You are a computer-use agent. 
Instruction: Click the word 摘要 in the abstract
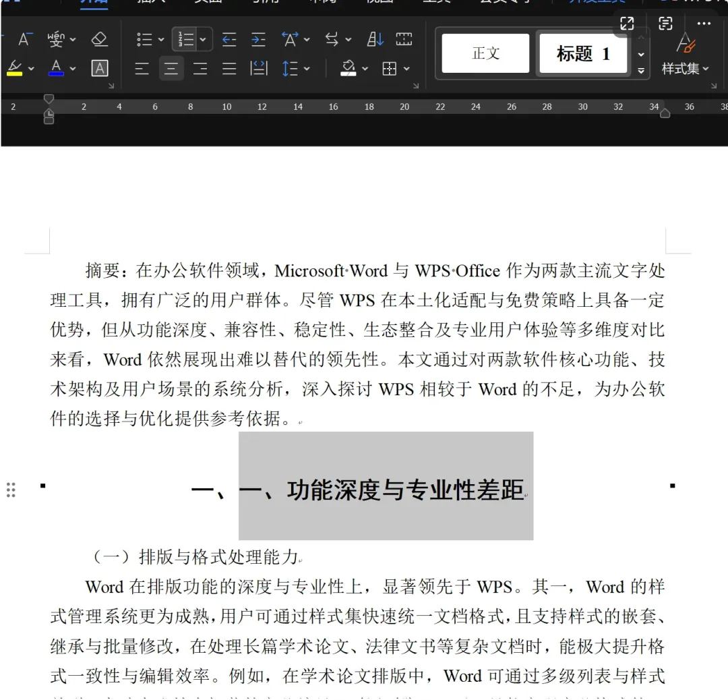coord(102,271)
